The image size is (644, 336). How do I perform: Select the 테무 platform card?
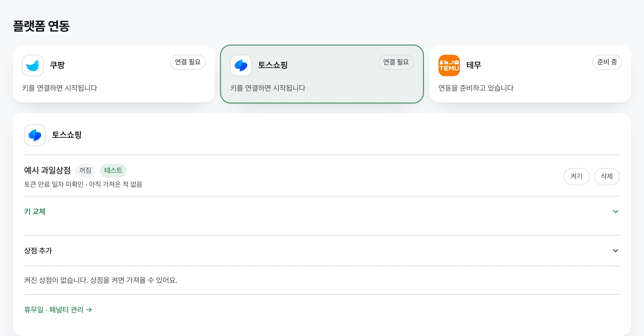click(530, 74)
